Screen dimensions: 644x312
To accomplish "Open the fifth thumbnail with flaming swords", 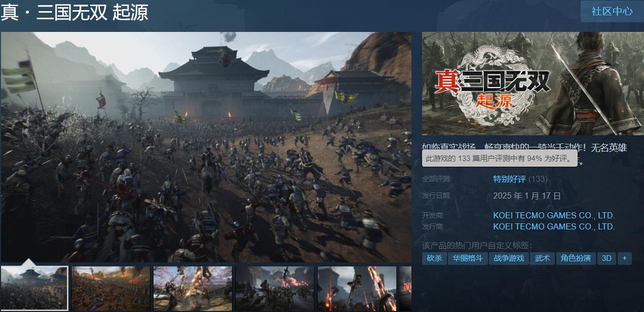I will coord(357,288).
